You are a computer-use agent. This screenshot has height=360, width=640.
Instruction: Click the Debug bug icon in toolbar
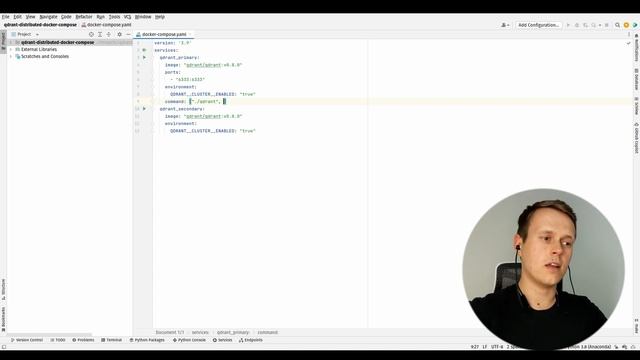click(x=577, y=25)
